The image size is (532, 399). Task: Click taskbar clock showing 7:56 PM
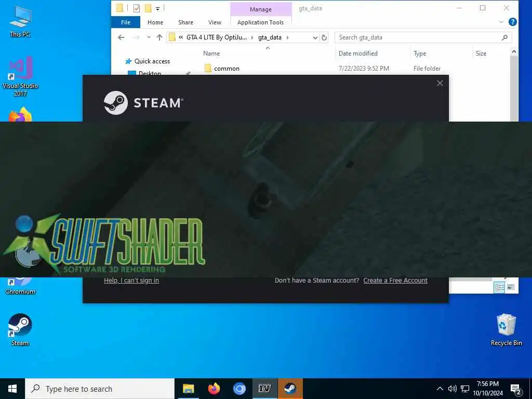[x=488, y=389]
